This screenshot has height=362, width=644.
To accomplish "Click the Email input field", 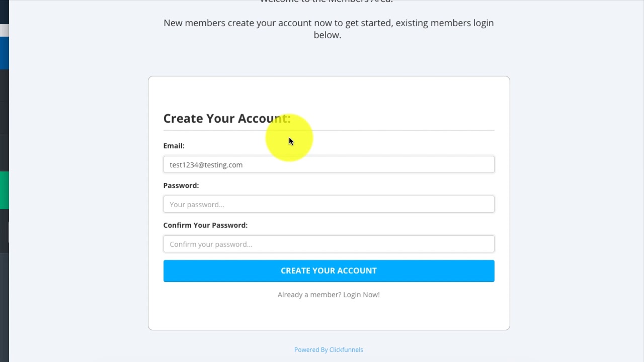I will click(329, 165).
